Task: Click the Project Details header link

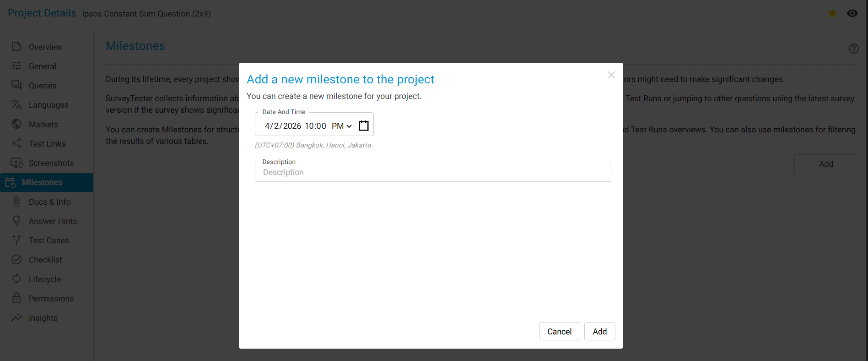Action: click(42, 13)
